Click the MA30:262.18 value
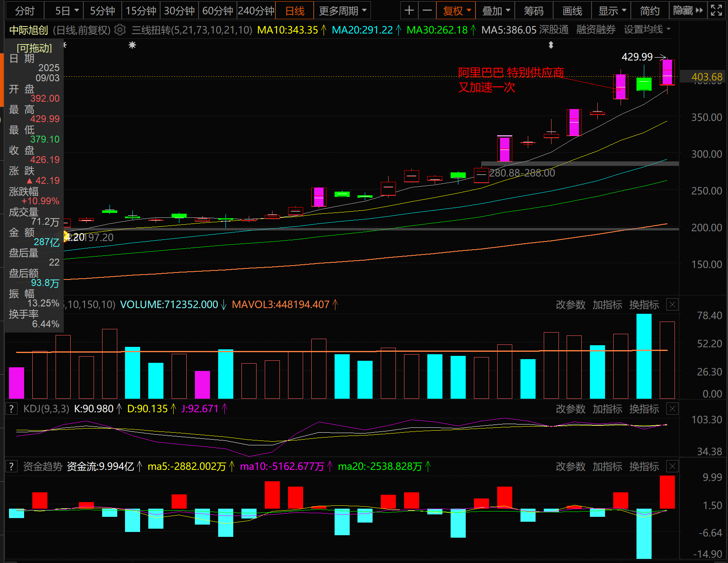The height and width of the screenshot is (563, 728). pyautogui.click(x=437, y=30)
